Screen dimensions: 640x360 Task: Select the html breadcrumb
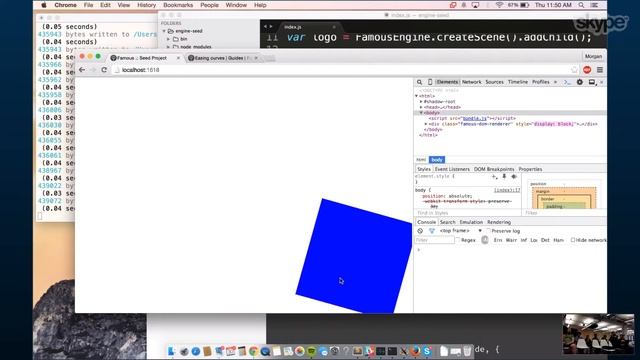pos(421,160)
